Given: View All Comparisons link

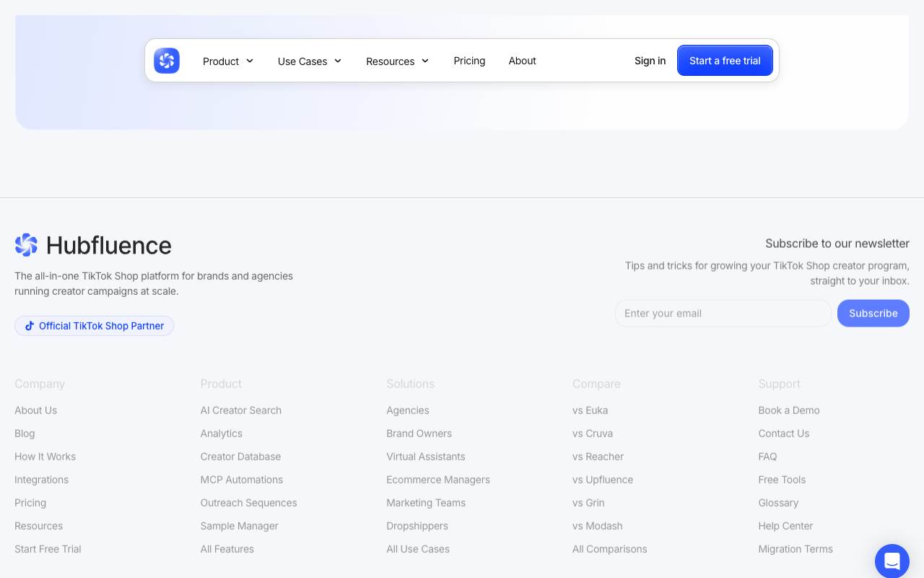Looking at the screenshot, I should [x=610, y=549].
